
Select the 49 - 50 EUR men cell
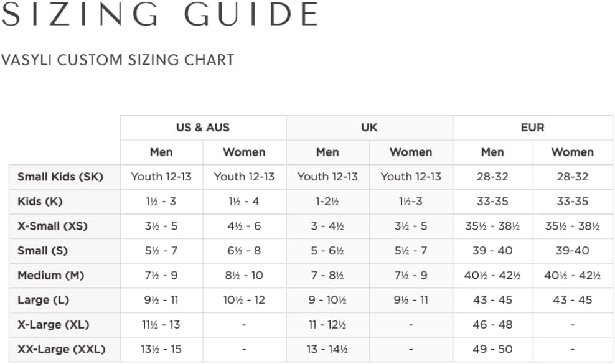492,350
